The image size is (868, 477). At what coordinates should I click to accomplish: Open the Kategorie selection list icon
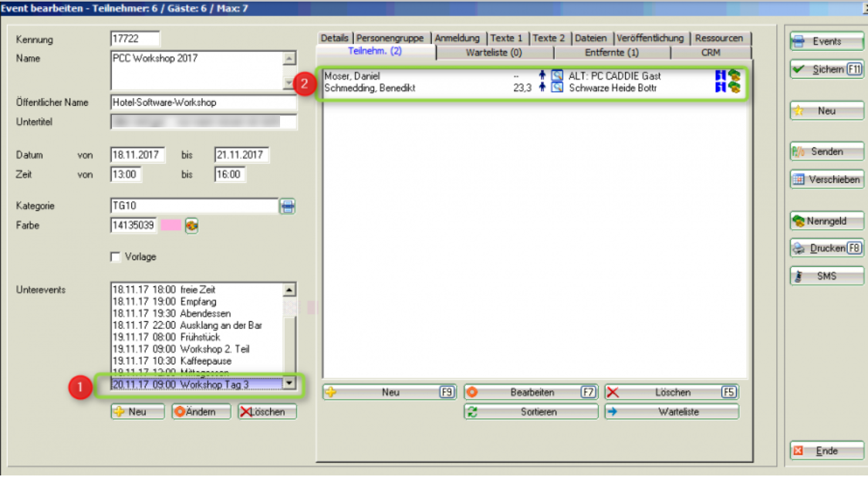(287, 206)
